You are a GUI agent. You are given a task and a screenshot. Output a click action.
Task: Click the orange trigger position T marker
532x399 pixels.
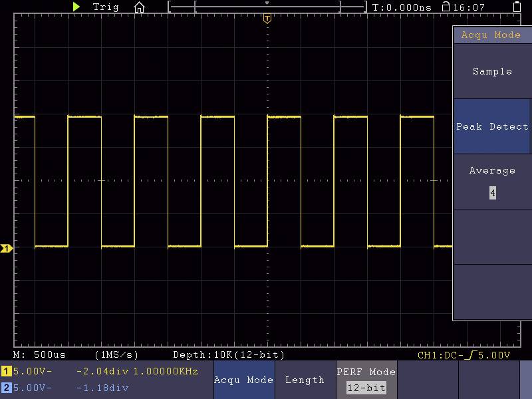267,19
